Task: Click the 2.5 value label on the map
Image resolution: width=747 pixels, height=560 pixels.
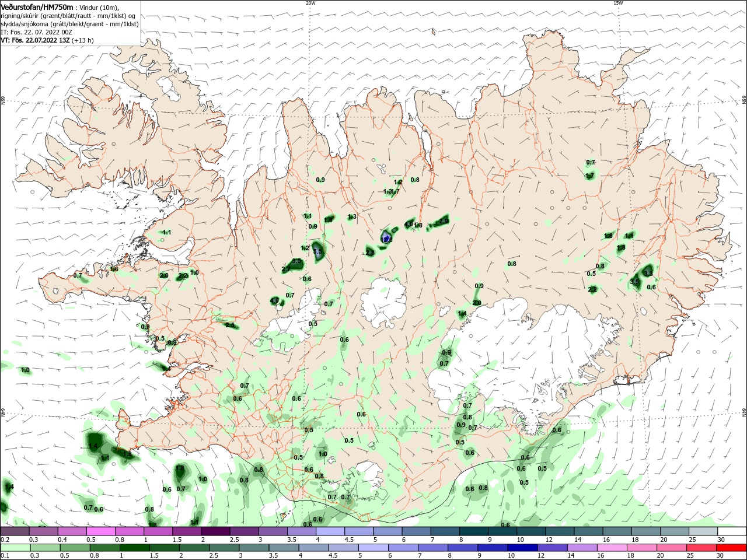Action: point(230,325)
